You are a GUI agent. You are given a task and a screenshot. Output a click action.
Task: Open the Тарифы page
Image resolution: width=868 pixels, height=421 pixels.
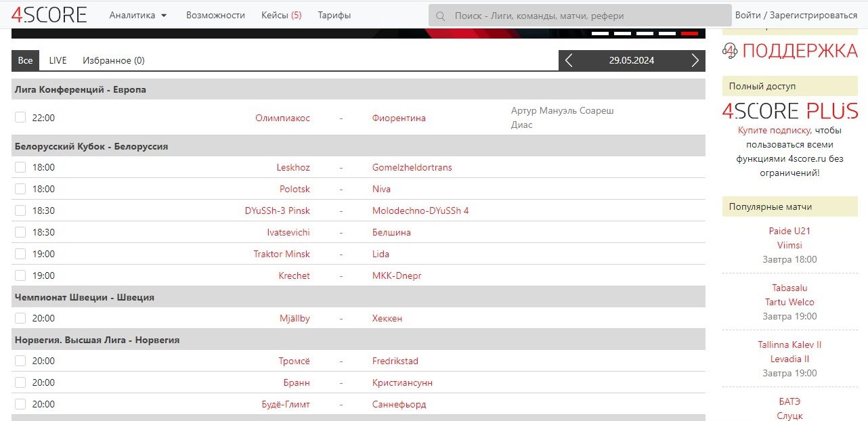[x=334, y=16]
